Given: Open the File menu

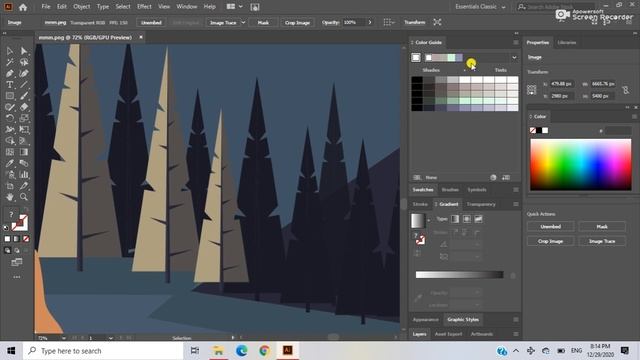Looking at the screenshot, I should pos(46,7).
